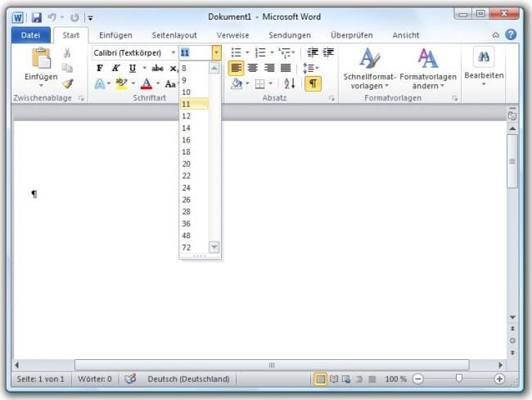Click the Decrease Indent icon
Screen dimensions: 532x400
313,52
